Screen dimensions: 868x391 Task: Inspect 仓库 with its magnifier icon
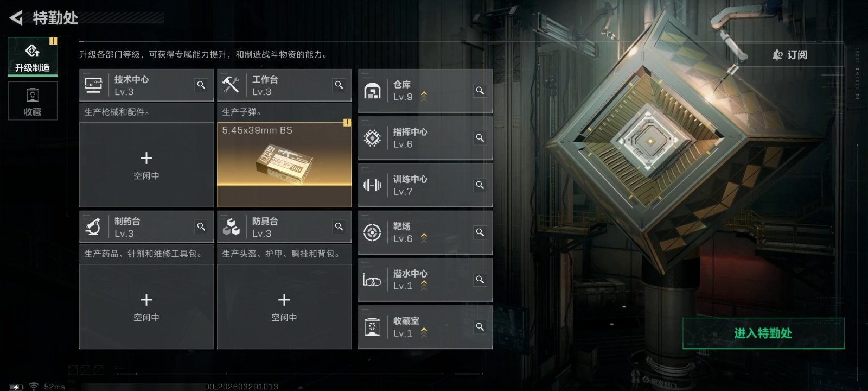[x=480, y=91]
